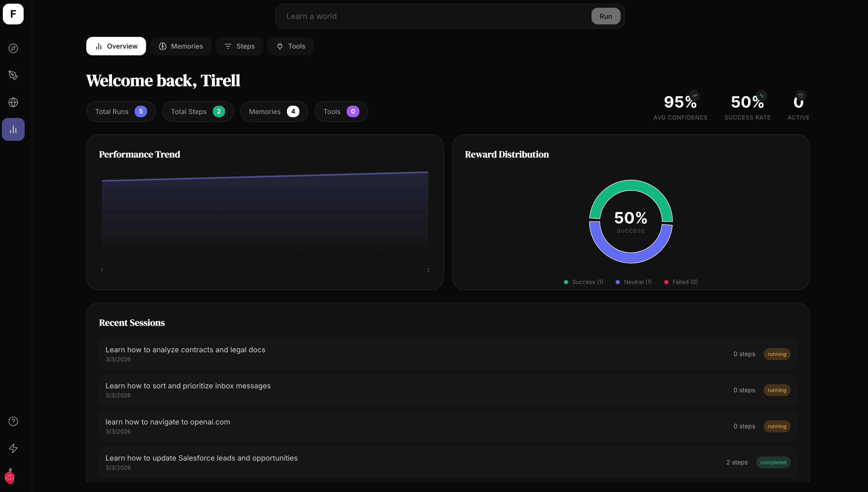The image size is (868, 492).
Task: Click the clock icon above Active
Action: tap(801, 96)
